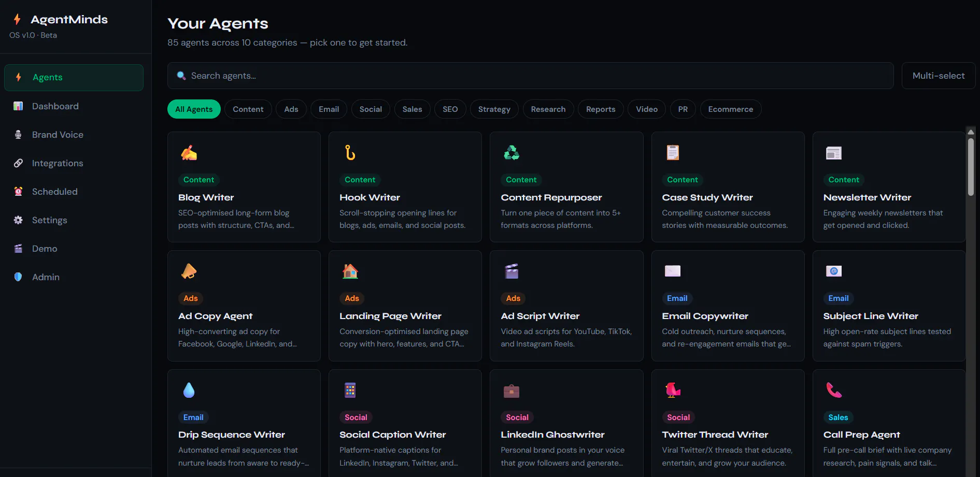Image resolution: width=980 pixels, height=477 pixels.
Task: Click the Ad Copy Agent megaphone icon
Action: pos(189,271)
